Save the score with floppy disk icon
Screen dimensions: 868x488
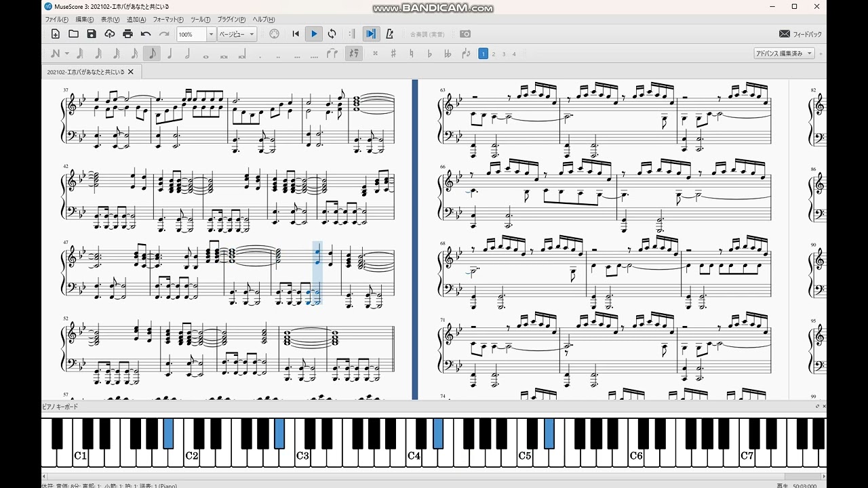point(92,34)
